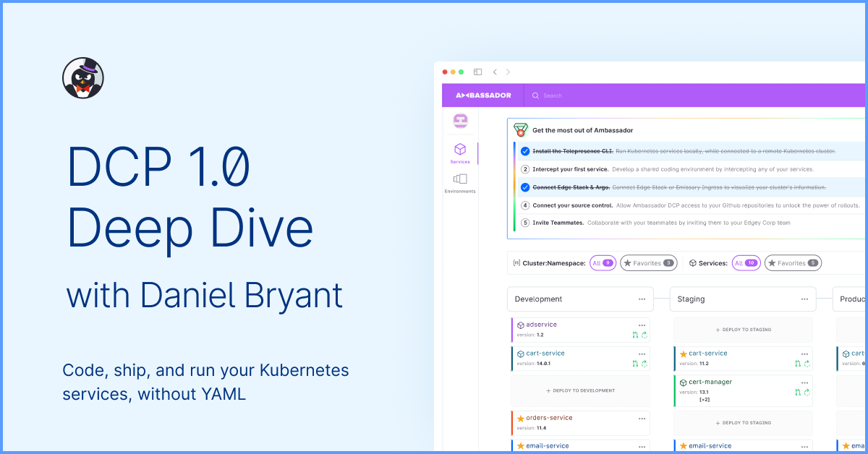Click pull request icon on Development cart-service
The width and height of the screenshot is (868, 454).
(635, 364)
